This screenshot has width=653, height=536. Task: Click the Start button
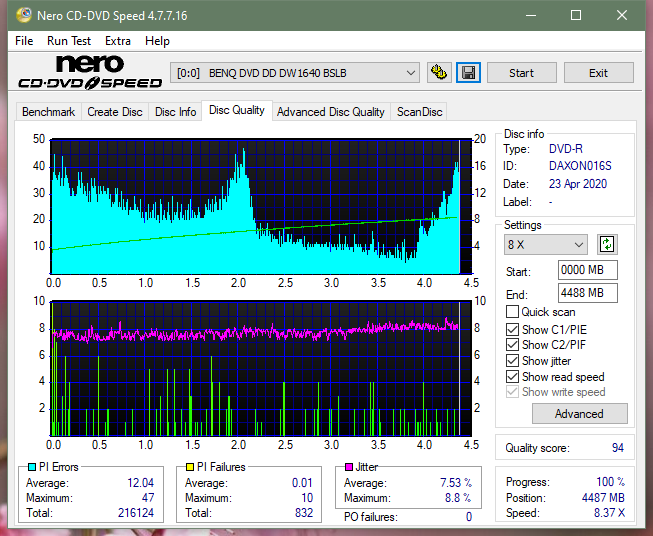pyautogui.click(x=521, y=73)
